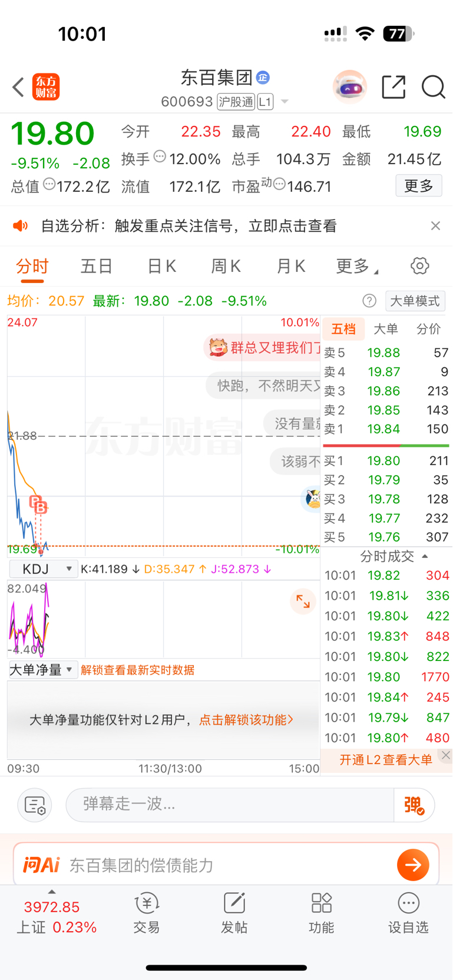
Task: Toggle the 大单模式 button
Action: pyautogui.click(x=415, y=301)
